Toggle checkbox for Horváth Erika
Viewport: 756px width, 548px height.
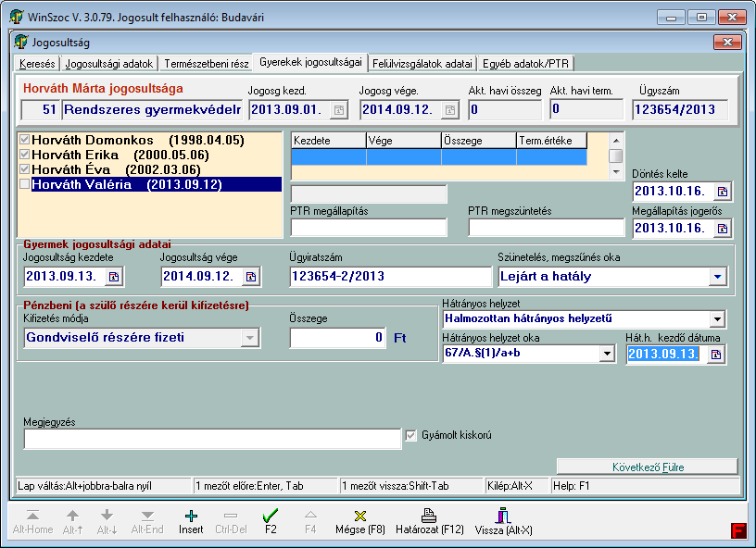point(25,156)
